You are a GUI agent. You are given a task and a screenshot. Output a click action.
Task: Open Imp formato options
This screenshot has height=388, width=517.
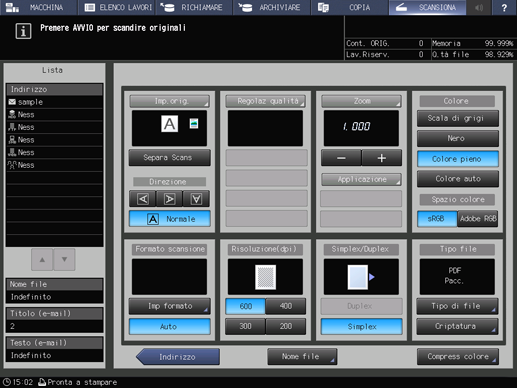[x=170, y=306]
